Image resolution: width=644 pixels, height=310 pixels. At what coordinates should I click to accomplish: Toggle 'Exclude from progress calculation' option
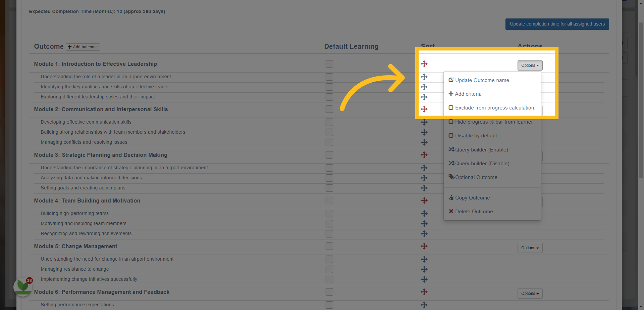tap(492, 108)
